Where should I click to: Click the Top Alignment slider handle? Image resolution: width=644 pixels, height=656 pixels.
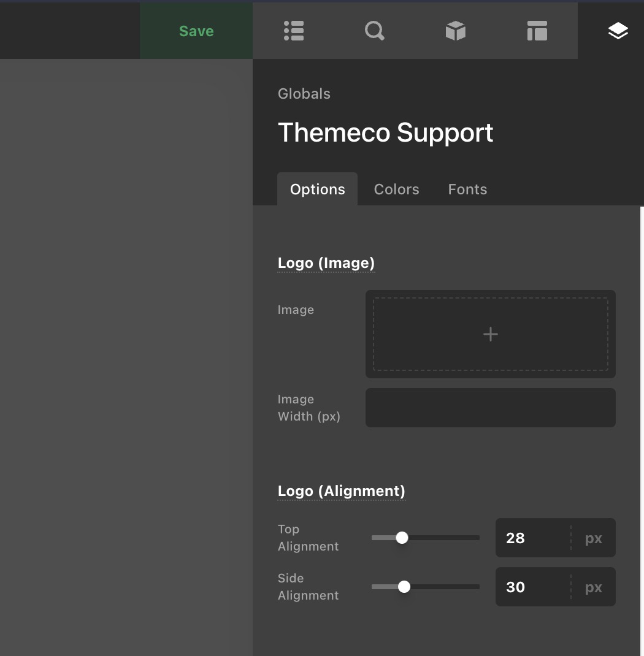coord(402,538)
